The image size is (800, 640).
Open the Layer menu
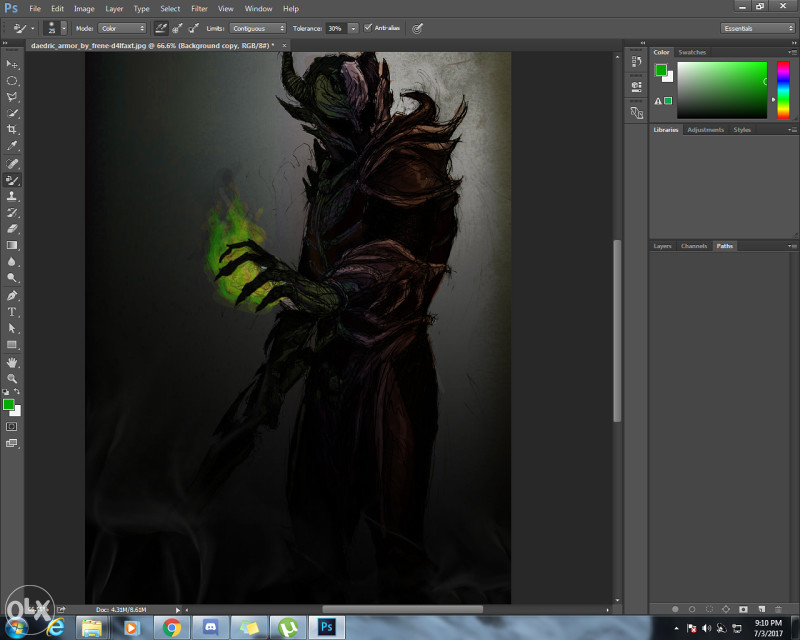coord(114,9)
